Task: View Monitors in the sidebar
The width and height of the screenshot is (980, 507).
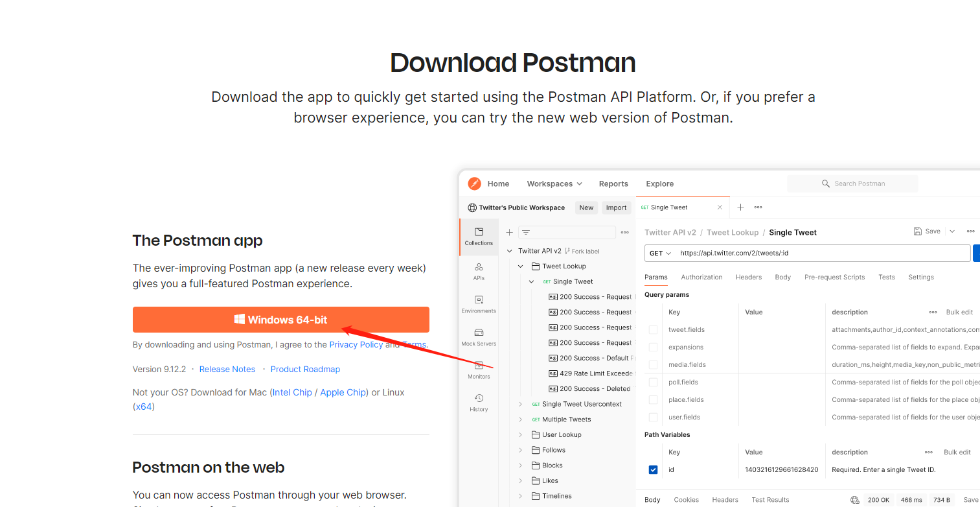Action: [x=479, y=371]
